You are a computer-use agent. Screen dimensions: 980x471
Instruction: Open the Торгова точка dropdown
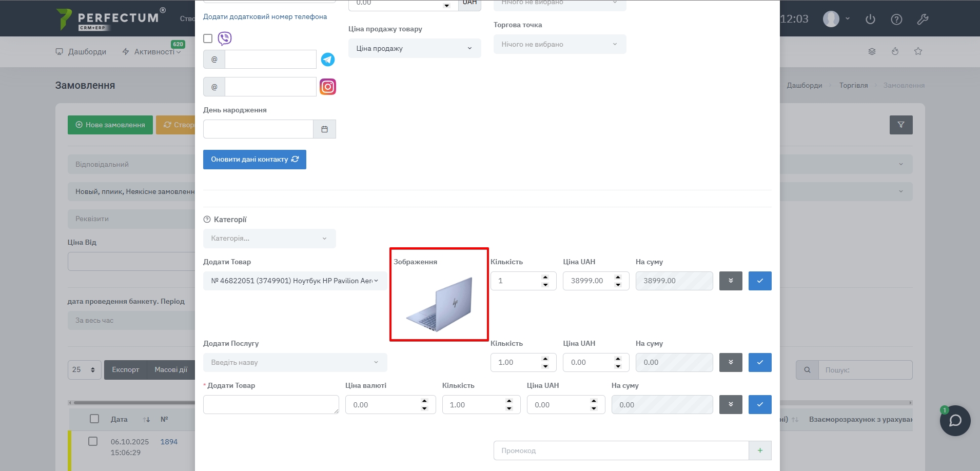(x=559, y=44)
